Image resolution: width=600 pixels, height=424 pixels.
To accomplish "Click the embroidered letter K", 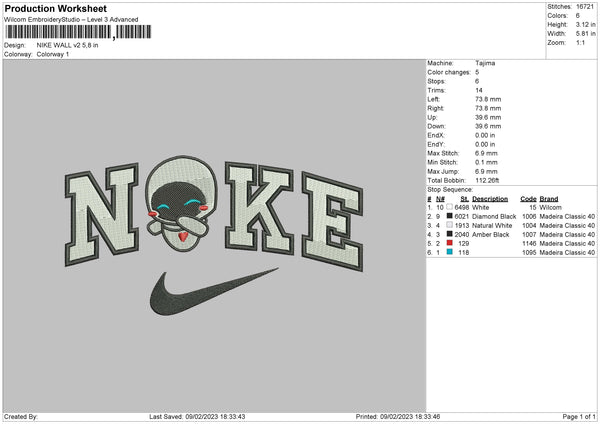I will (x=259, y=208).
